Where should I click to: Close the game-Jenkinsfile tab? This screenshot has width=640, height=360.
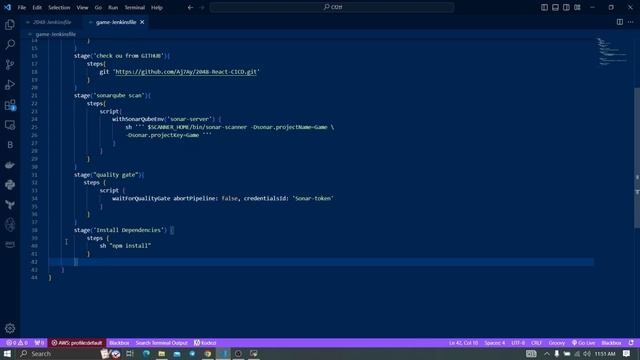142,22
